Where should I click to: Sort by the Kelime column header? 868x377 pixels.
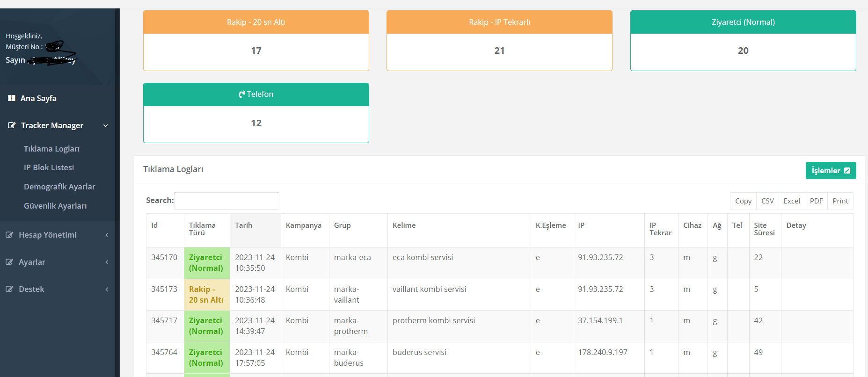coord(459,230)
